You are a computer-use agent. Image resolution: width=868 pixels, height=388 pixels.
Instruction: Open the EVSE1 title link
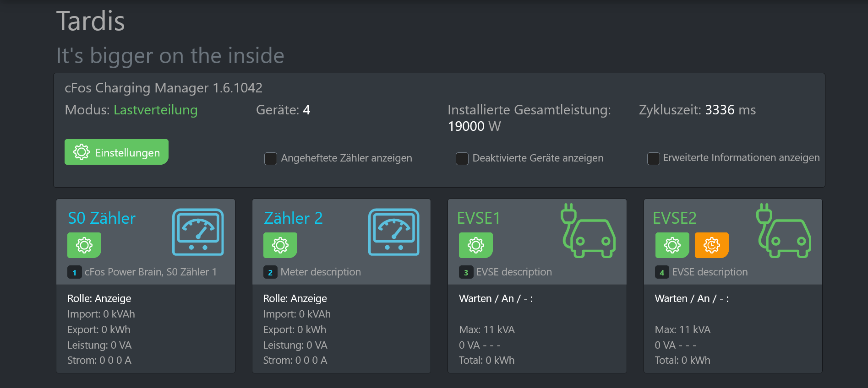tap(479, 218)
